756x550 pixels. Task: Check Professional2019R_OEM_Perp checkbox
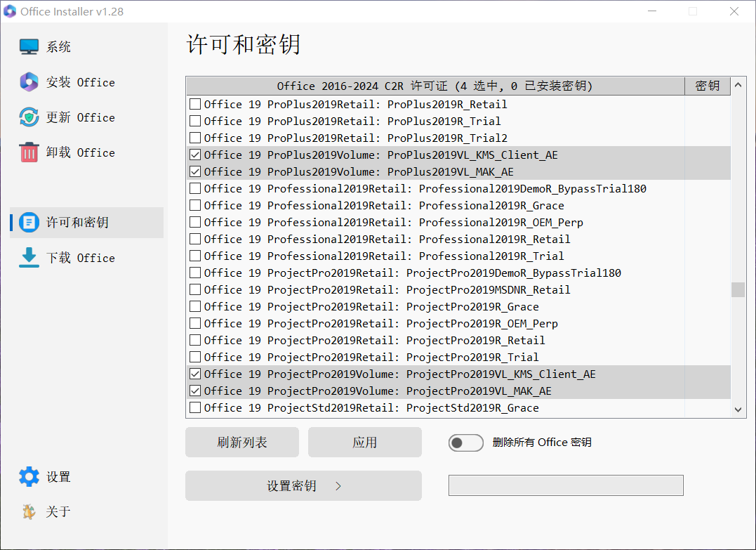[195, 223]
